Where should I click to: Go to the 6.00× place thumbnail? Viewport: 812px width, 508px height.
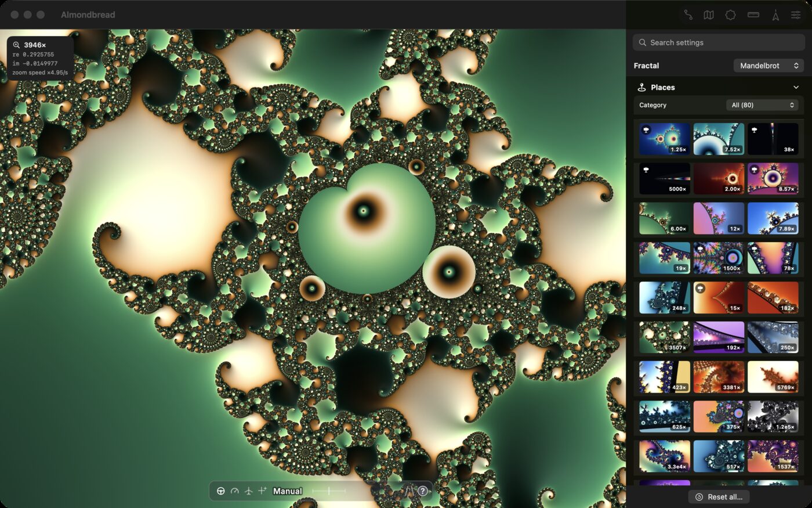(x=665, y=218)
